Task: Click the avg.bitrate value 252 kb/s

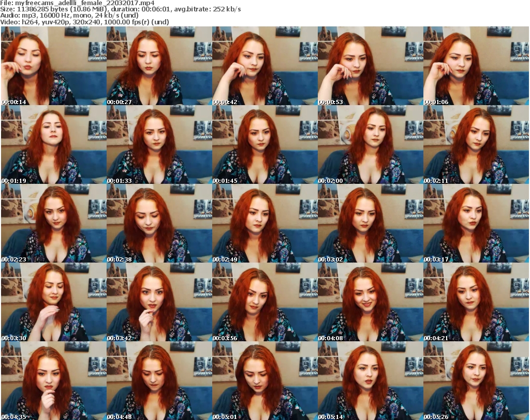Action: coord(227,9)
